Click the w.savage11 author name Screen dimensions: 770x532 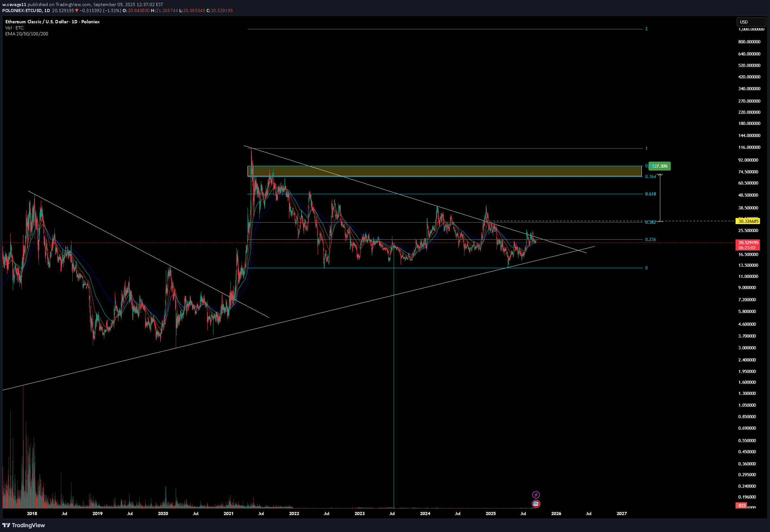pyautogui.click(x=14, y=4)
